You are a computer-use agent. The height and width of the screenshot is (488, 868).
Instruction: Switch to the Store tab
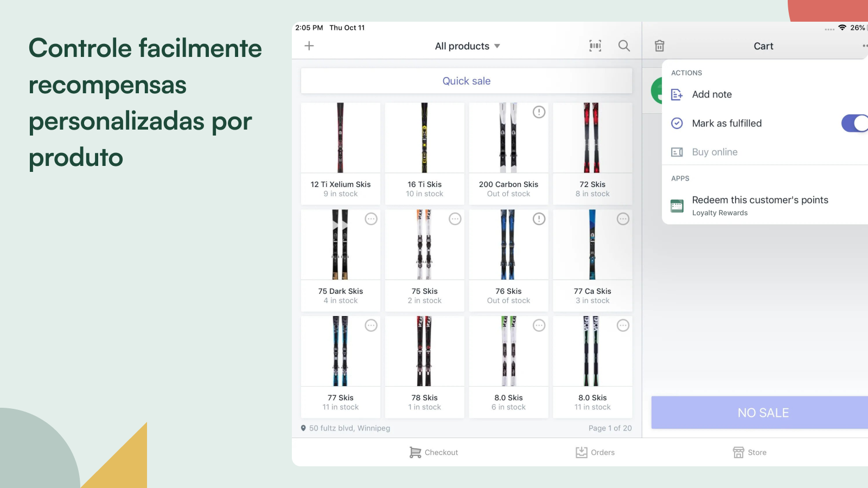(x=750, y=452)
